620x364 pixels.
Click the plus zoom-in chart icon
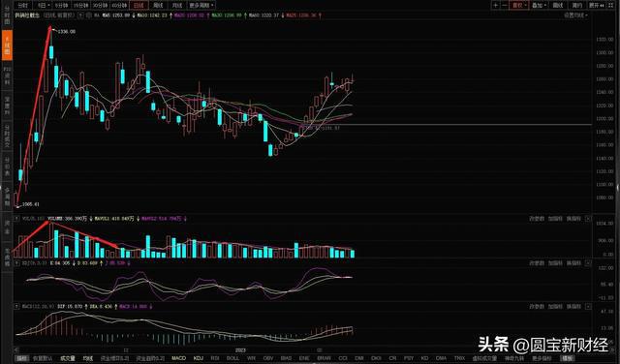point(495,5)
